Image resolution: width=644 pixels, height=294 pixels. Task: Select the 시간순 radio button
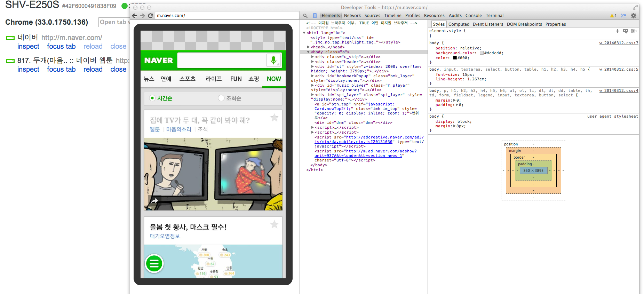tap(152, 98)
